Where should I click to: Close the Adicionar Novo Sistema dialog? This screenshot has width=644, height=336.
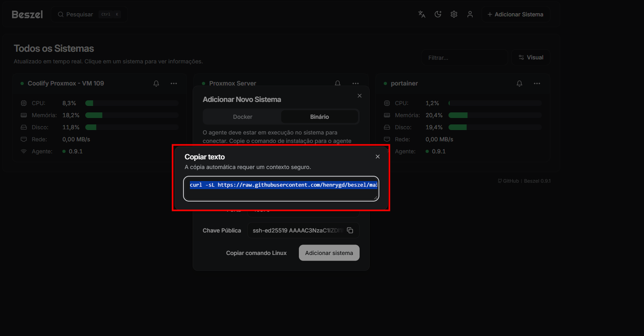pyautogui.click(x=359, y=96)
